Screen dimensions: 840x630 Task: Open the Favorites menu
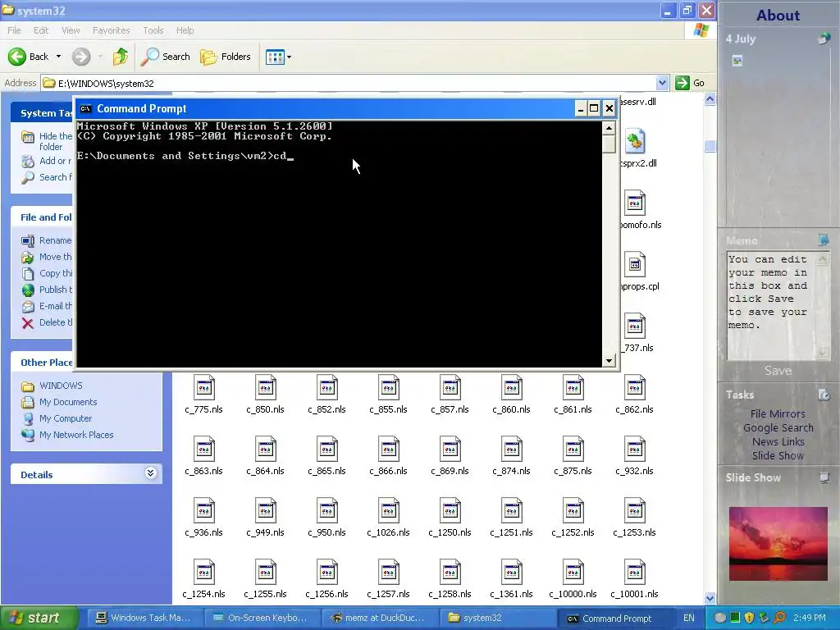111,30
